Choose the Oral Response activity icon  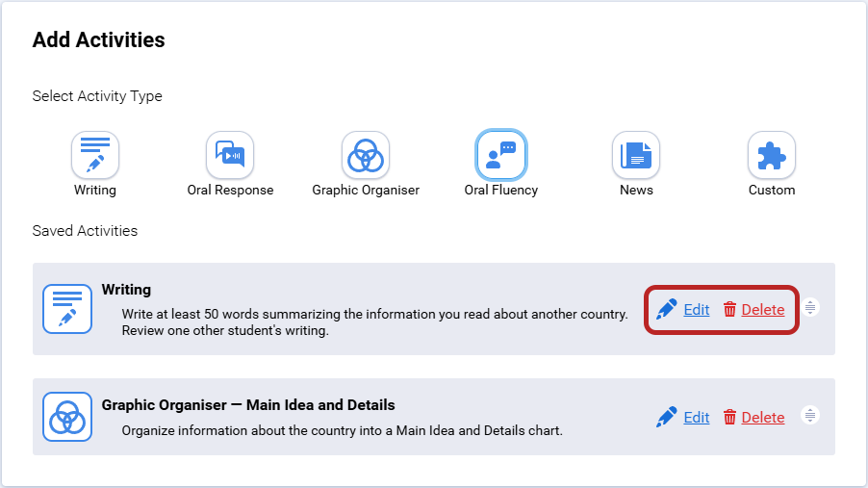tap(230, 155)
